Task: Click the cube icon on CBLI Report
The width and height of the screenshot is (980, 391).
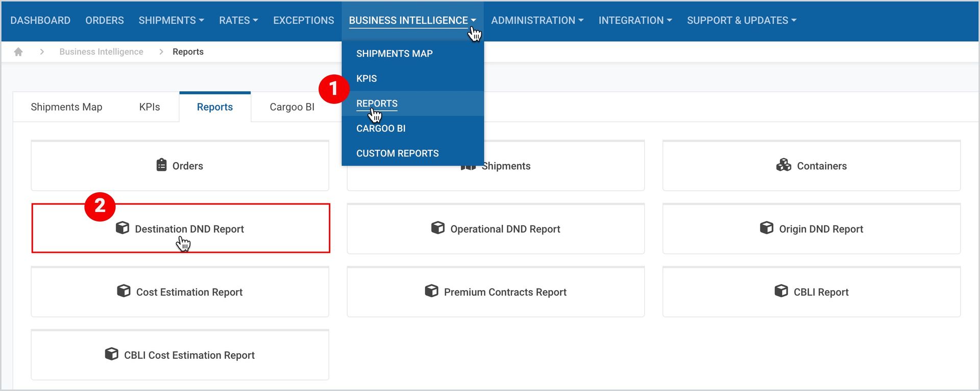Action: [781, 291]
